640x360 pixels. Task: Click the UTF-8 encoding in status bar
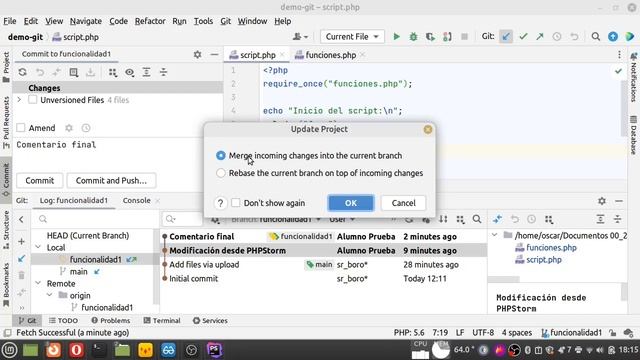pyautogui.click(x=483, y=333)
